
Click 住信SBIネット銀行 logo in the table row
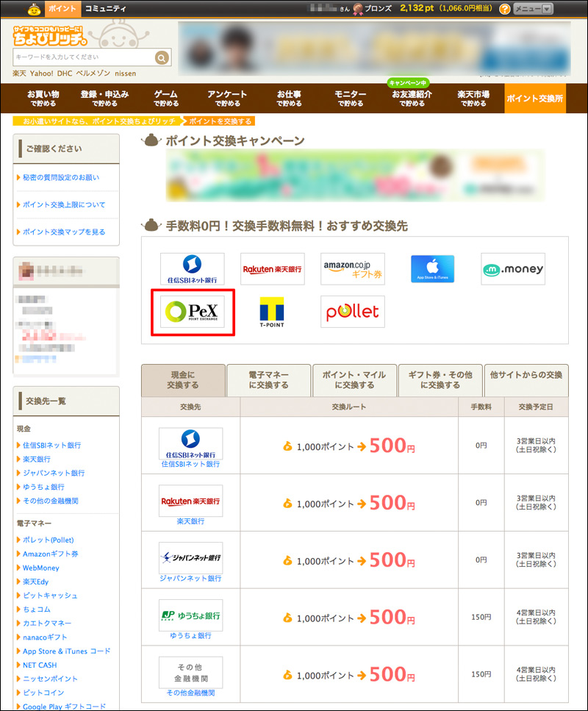click(191, 443)
